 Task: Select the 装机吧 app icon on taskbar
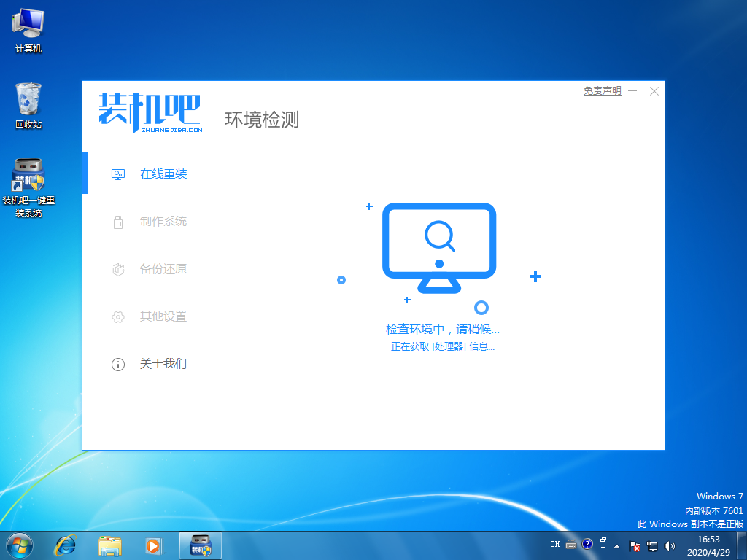200,545
